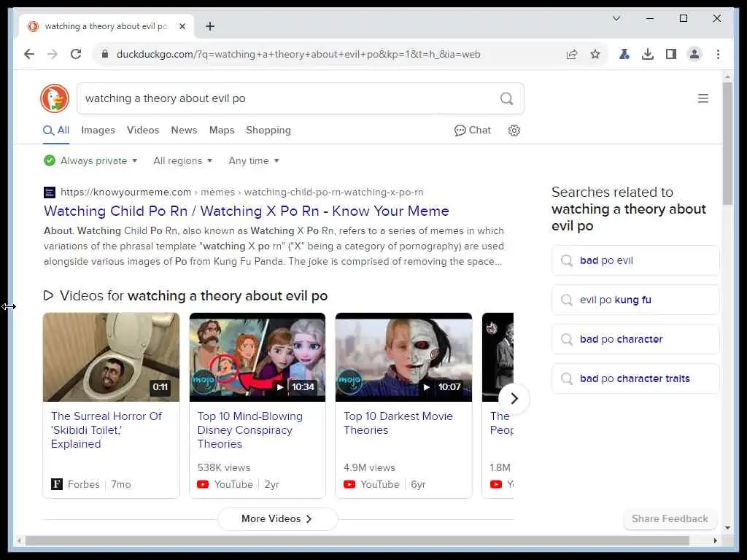Select related search 'bad po character traits'
747x560 pixels.
635,378
